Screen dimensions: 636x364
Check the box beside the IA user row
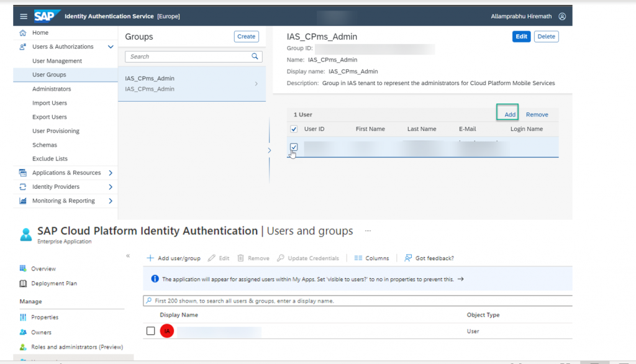150,331
